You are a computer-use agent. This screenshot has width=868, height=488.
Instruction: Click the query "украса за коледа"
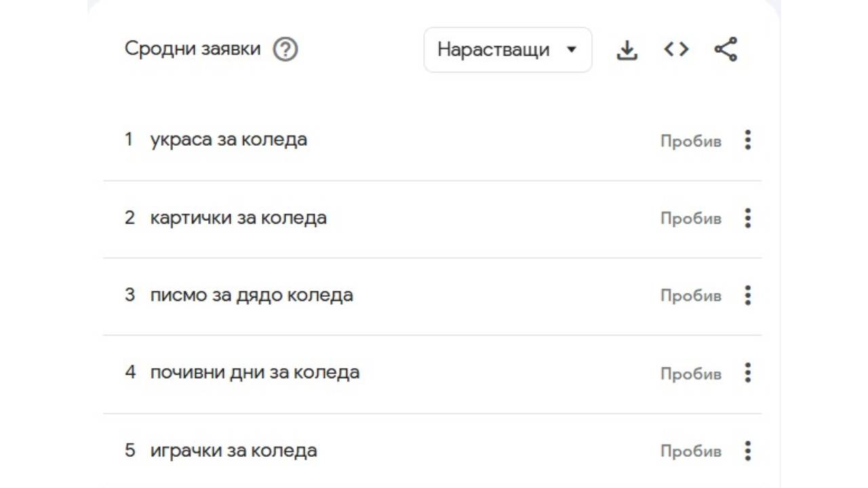tap(229, 140)
